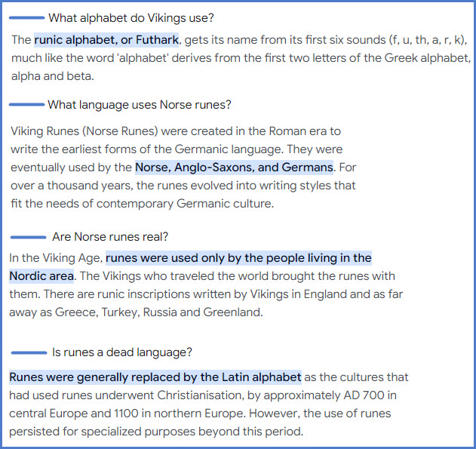Select the highlighted "runes were used only by" line

coord(238,258)
